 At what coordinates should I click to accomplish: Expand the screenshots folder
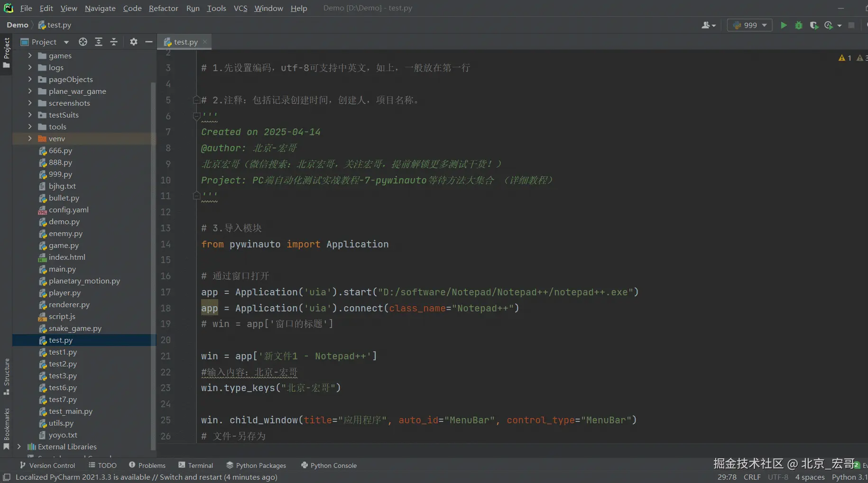coord(30,103)
